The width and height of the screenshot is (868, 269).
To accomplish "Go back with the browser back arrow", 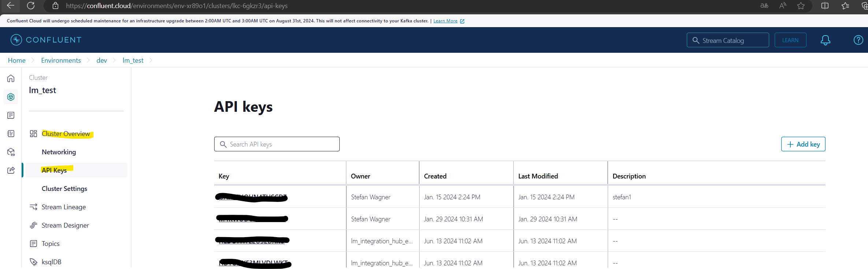I will 11,5.
